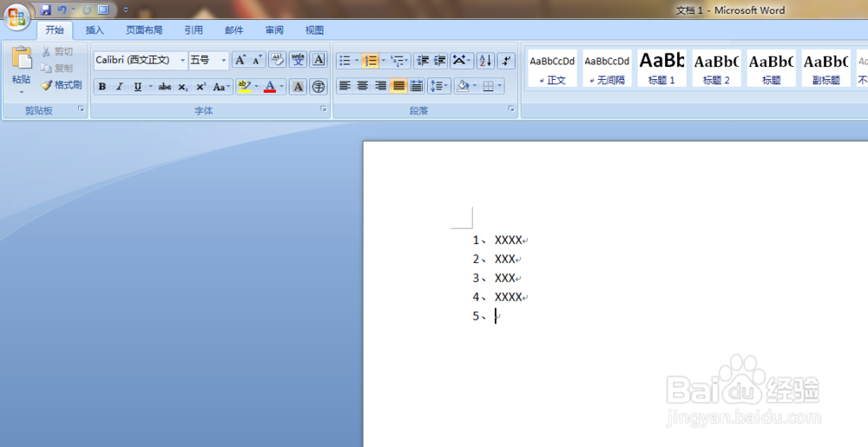Screen dimensions: 868x447
Task: Open the 引用 tab
Action: point(194,30)
